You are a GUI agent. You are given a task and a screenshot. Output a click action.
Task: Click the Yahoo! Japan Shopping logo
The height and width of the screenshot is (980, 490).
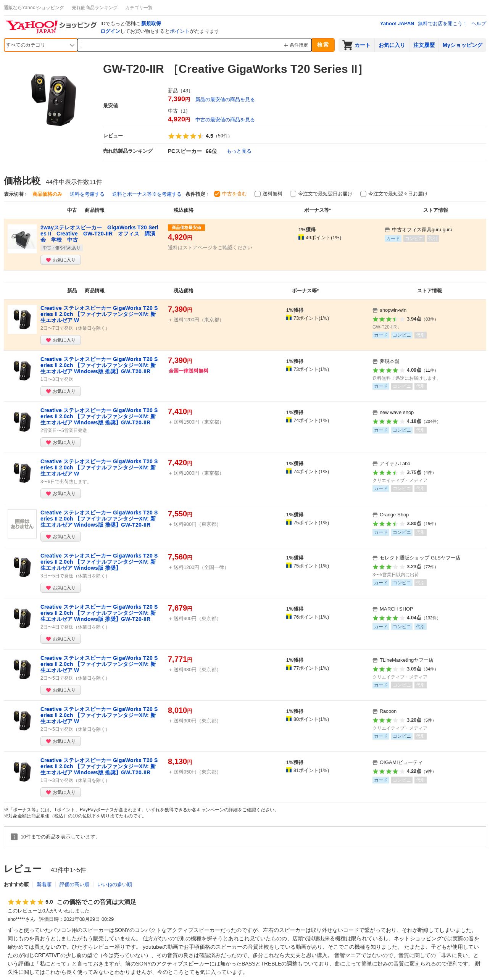[x=50, y=27]
